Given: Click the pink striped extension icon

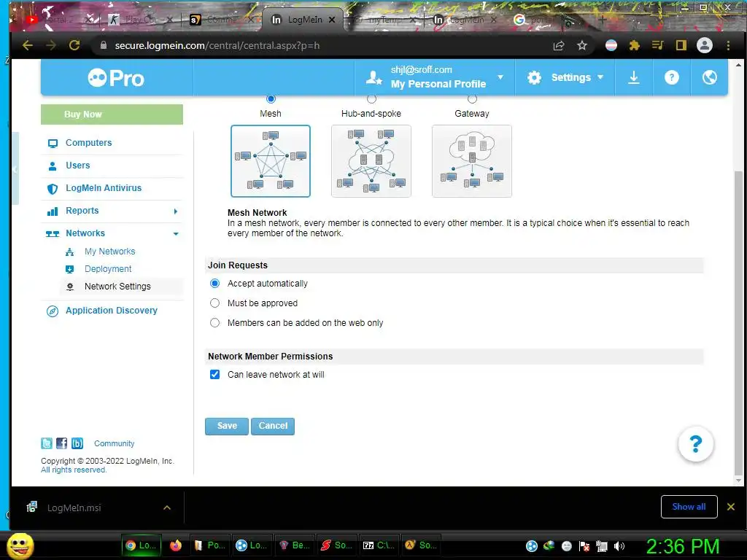Looking at the screenshot, I should point(611,45).
